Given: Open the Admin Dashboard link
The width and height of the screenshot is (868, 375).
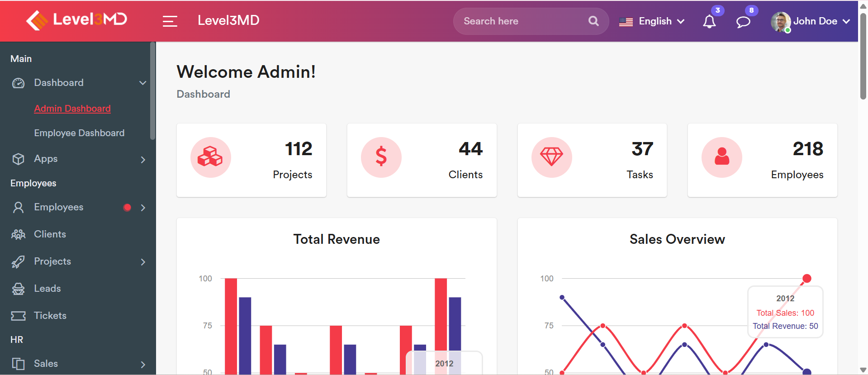Looking at the screenshot, I should (72, 109).
